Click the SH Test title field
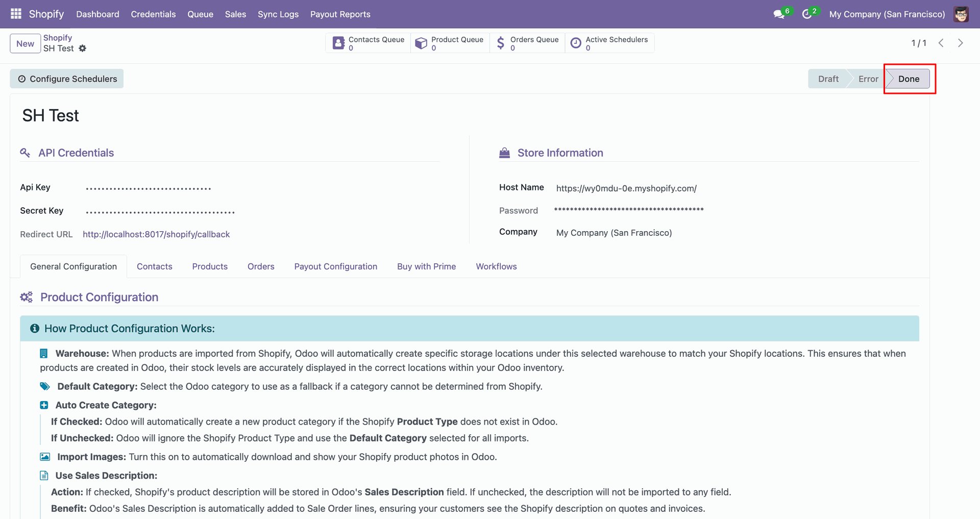The height and width of the screenshot is (519, 980). 51,116
